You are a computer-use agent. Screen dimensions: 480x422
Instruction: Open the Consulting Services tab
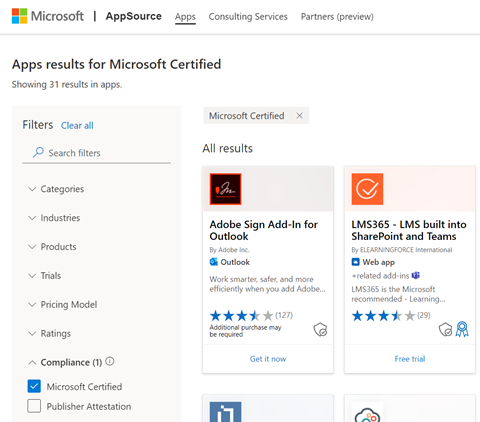[248, 17]
